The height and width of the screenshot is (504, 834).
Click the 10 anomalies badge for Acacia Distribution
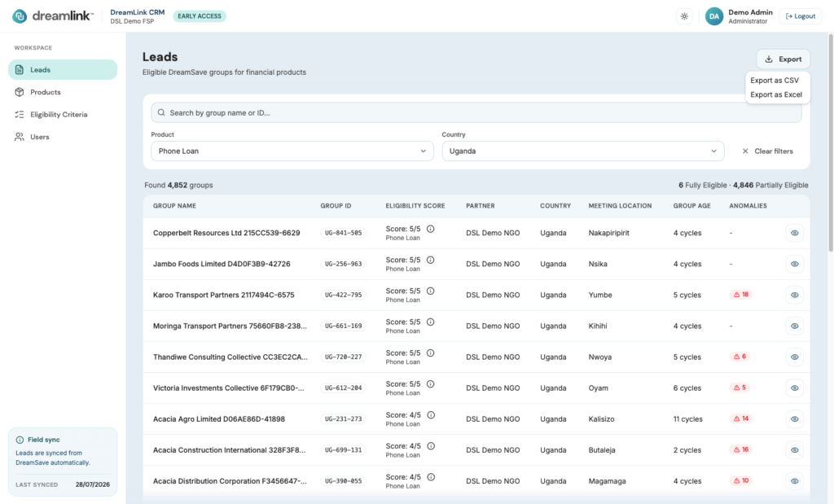[x=741, y=480]
